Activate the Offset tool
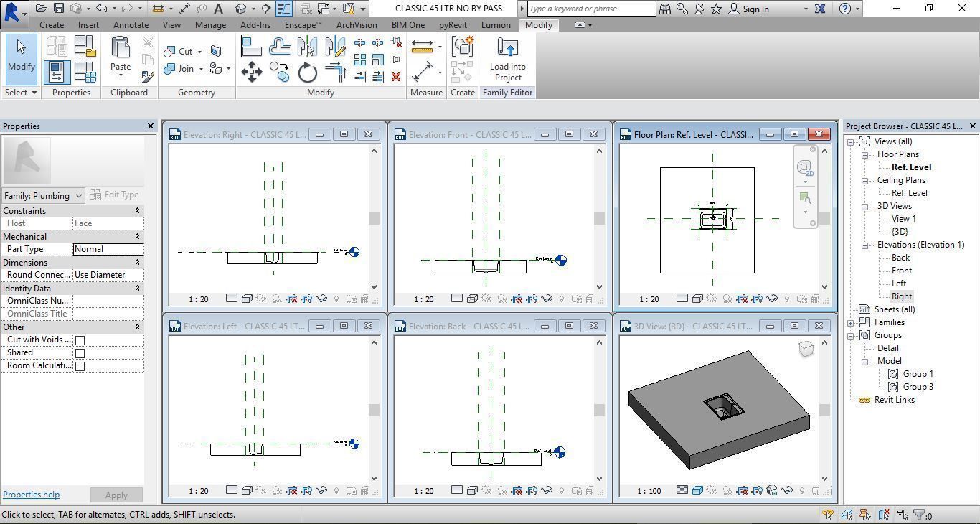The height and width of the screenshot is (524, 980). point(279,47)
